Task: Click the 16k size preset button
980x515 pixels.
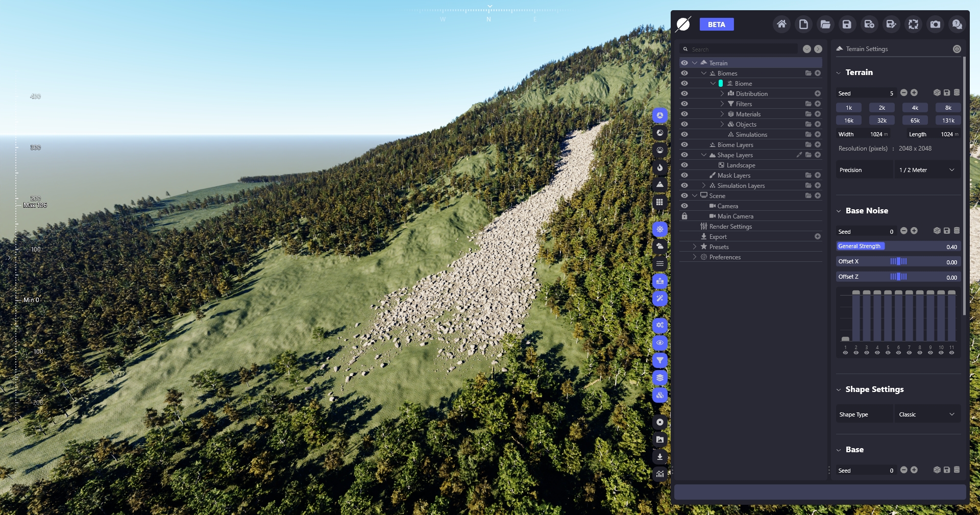Action: tap(849, 120)
